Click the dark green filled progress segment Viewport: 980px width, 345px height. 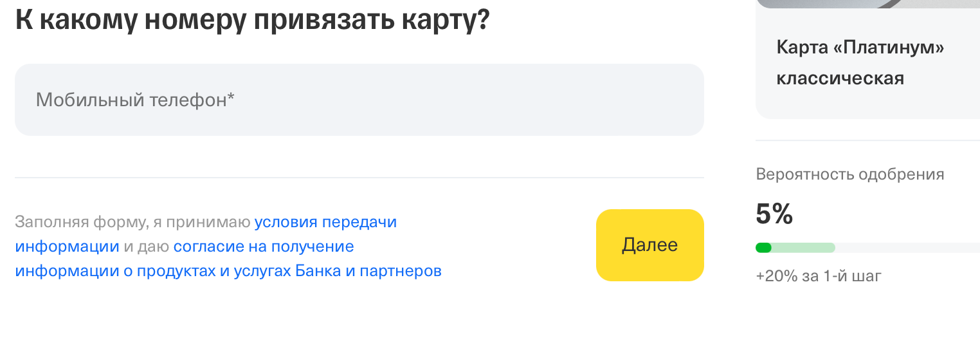[x=763, y=248]
